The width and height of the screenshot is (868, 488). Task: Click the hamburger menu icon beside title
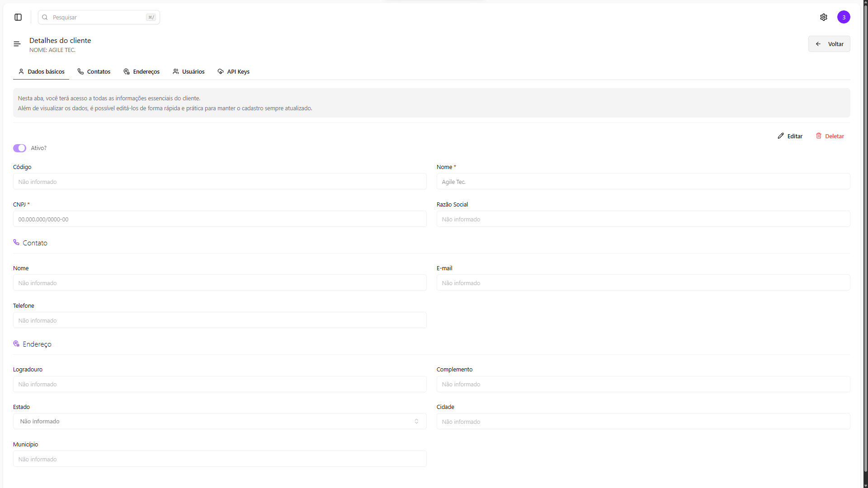click(17, 44)
